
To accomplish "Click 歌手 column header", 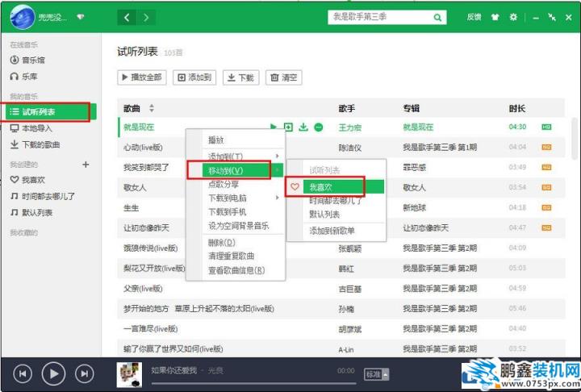I will coord(347,108).
